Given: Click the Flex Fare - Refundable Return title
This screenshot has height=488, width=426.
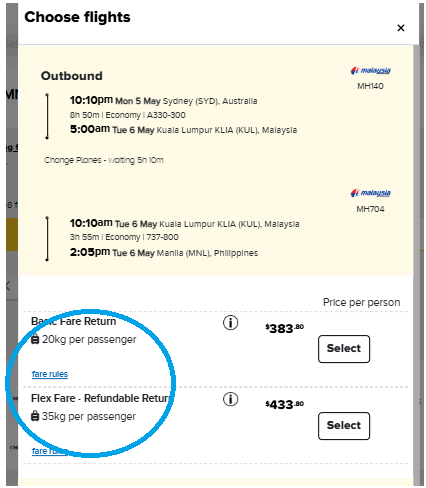Looking at the screenshot, I should click(x=100, y=398).
